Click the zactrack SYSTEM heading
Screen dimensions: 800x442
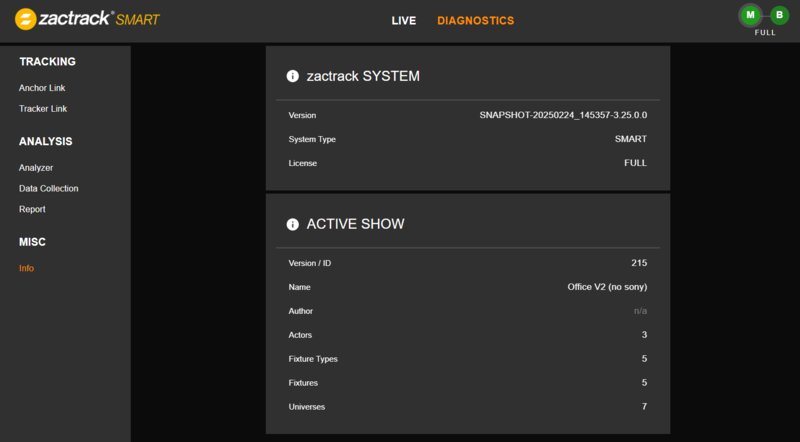coord(363,76)
